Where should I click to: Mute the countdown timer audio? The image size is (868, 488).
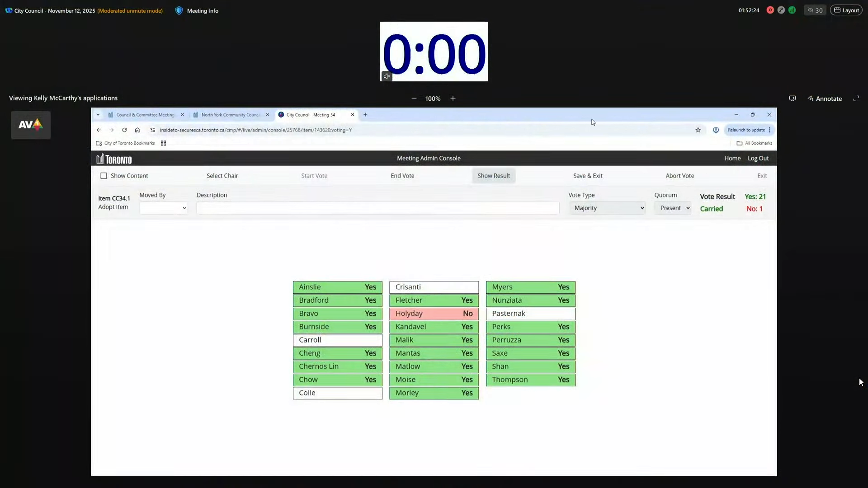(x=387, y=76)
